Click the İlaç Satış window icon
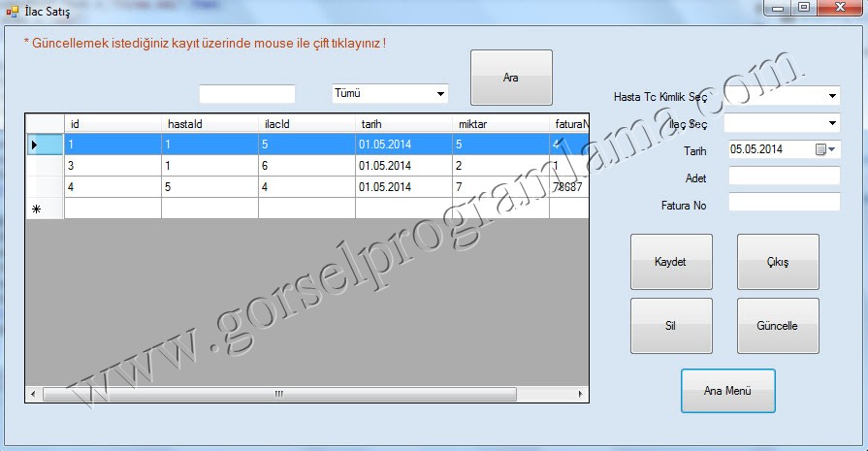 pos(12,11)
